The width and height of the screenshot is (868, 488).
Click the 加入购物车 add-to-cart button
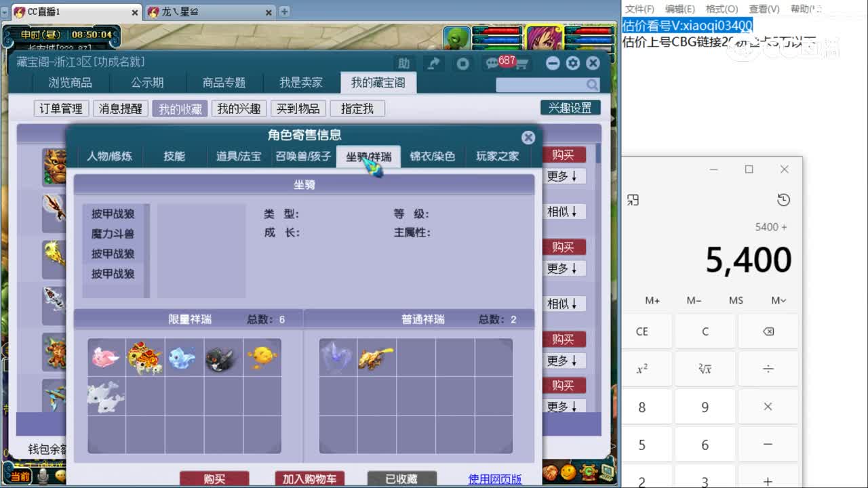309,478
